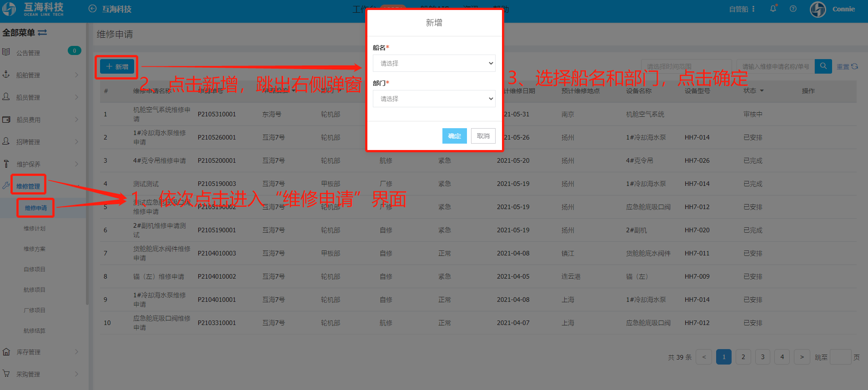Open the notification bell
868x390 pixels.
click(x=773, y=9)
